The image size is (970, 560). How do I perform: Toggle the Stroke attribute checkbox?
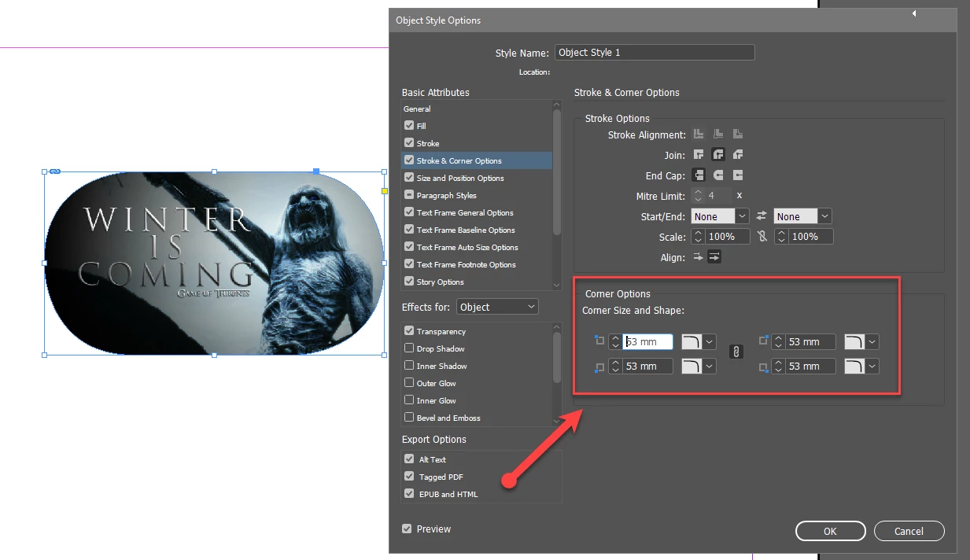point(409,143)
